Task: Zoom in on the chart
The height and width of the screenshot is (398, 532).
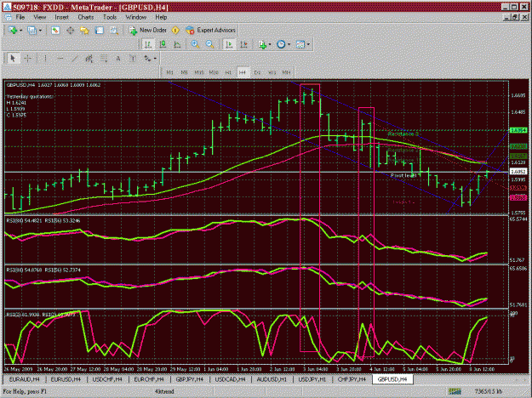Action: coord(195,44)
